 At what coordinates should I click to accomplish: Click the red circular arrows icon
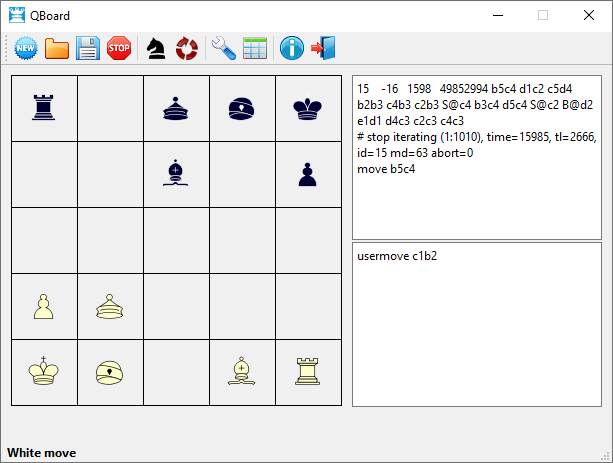click(x=186, y=48)
